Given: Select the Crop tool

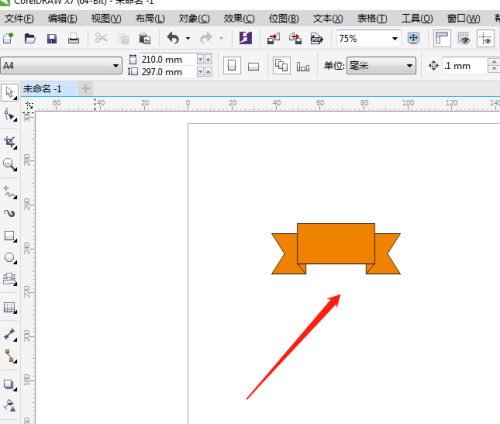Looking at the screenshot, I should [10, 142].
